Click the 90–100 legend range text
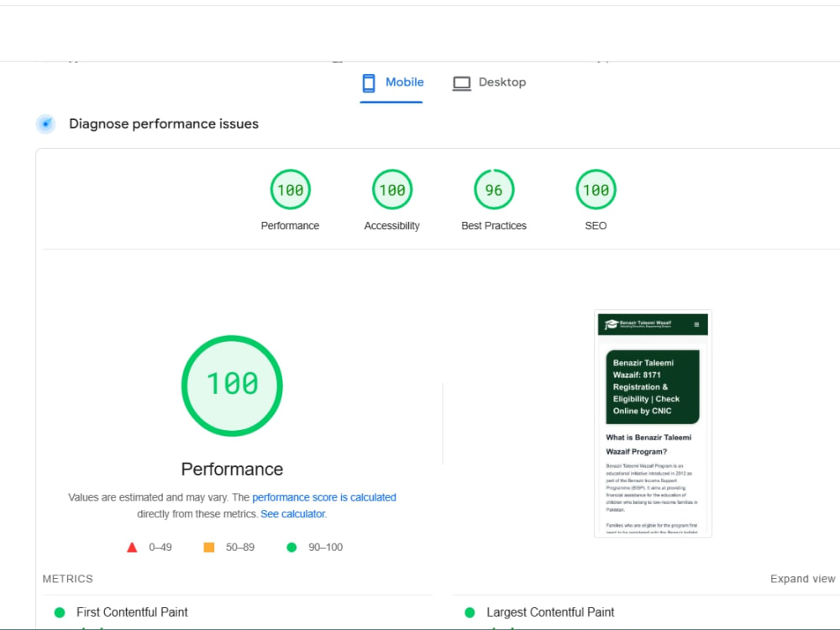Screen dimensions: 840x630 point(325,547)
